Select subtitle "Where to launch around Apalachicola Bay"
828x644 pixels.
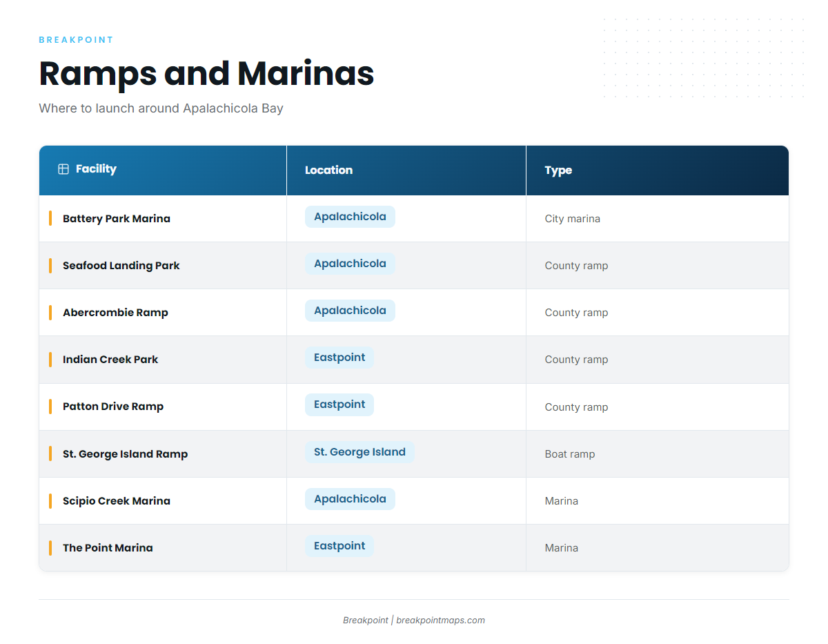[x=161, y=108]
